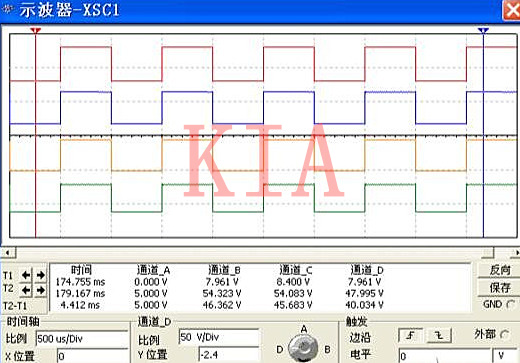Click channel C T1 reading 8.400 V

(x=293, y=282)
